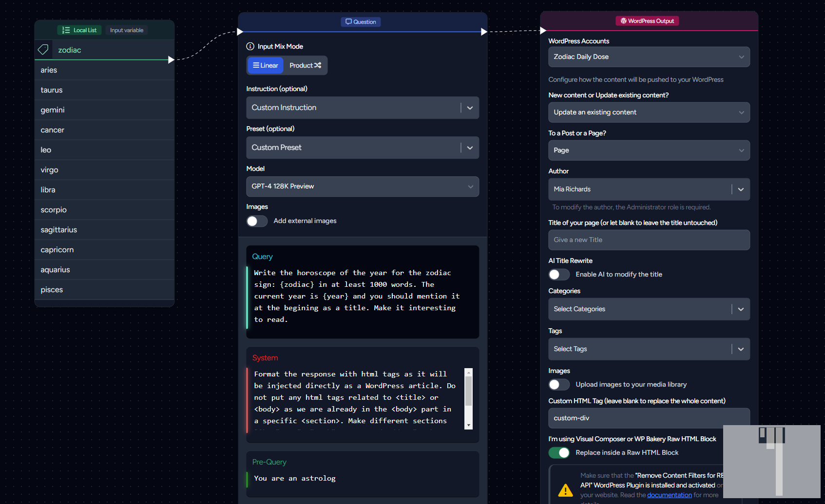Select the leo list row
This screenshot has height=504, width=825.
pyautogui.click(x=104, y=150)
